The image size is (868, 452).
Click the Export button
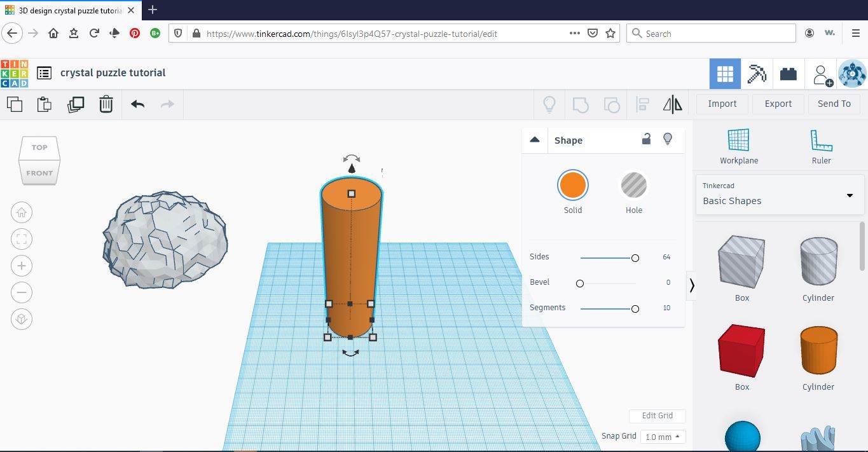(778, 104)
